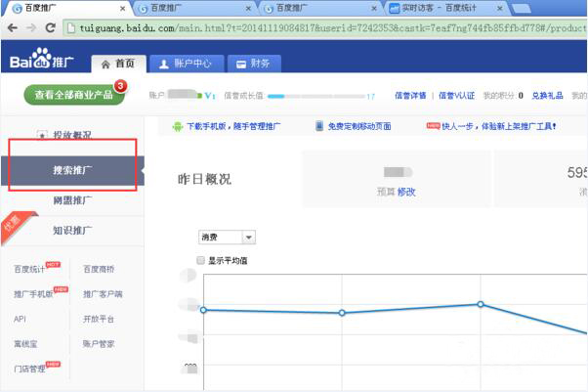Open 百度商桥 tool link
588x392 pixels.
99,269
